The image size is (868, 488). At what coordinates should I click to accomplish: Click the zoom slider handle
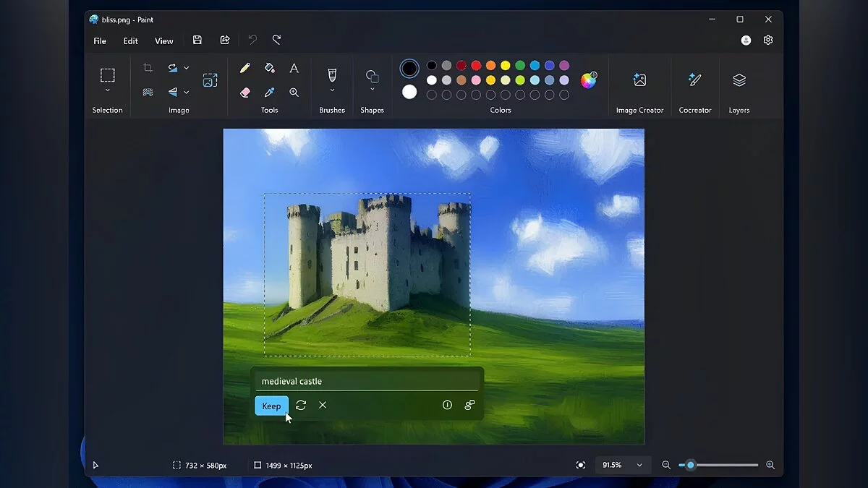[690, 466]
